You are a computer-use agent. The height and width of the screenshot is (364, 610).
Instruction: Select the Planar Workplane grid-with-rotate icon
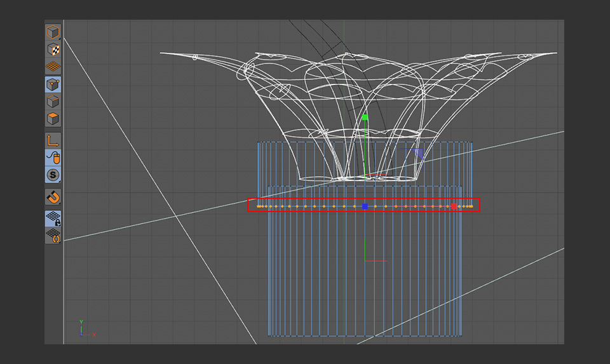pos(53,236)
